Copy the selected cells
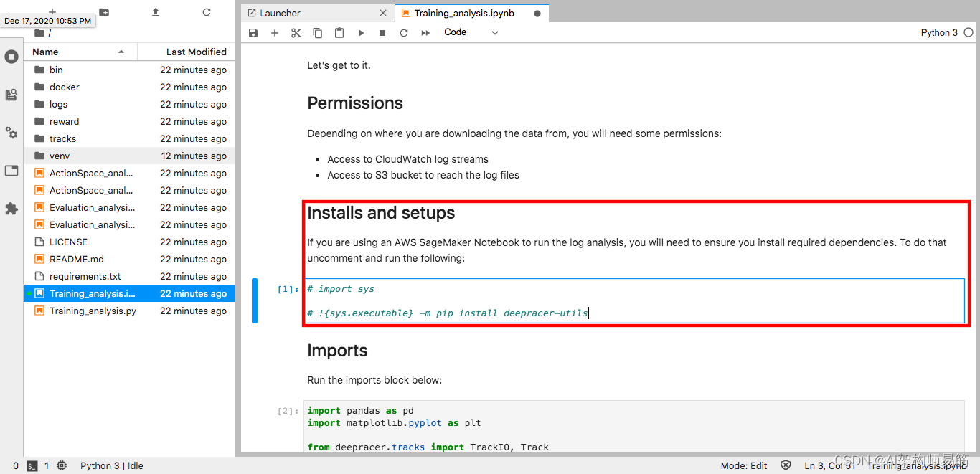 coord(318,33)
